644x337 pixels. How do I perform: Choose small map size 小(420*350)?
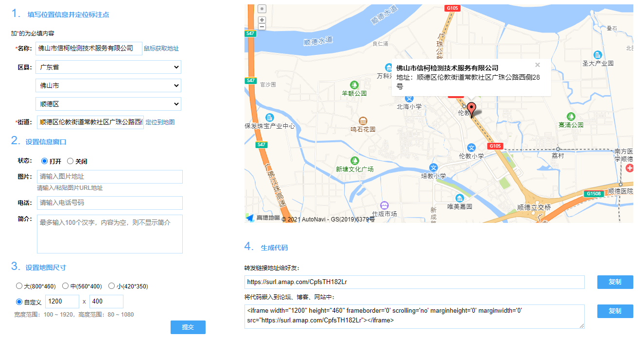pyautogui.click(x=112, y=286)
